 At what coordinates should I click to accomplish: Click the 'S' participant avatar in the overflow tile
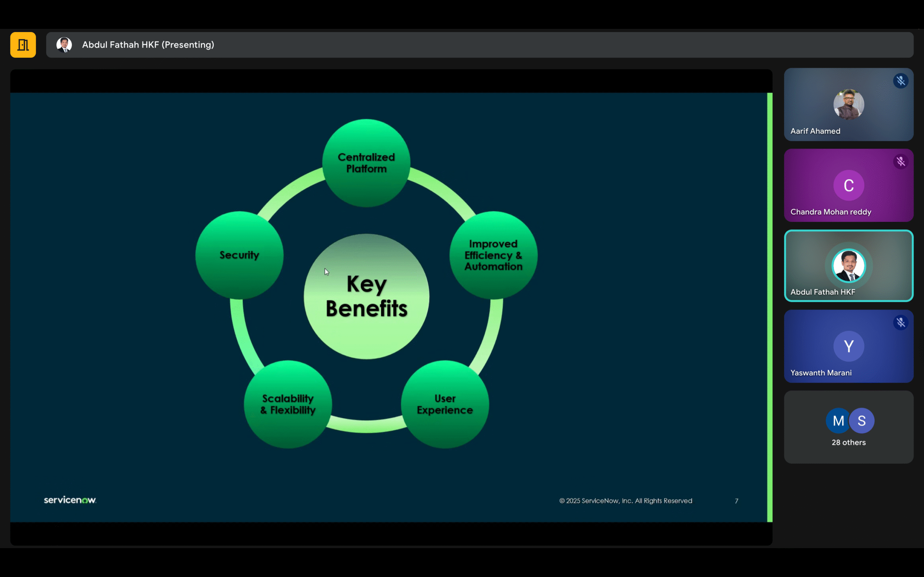click(x=862, y=420)
